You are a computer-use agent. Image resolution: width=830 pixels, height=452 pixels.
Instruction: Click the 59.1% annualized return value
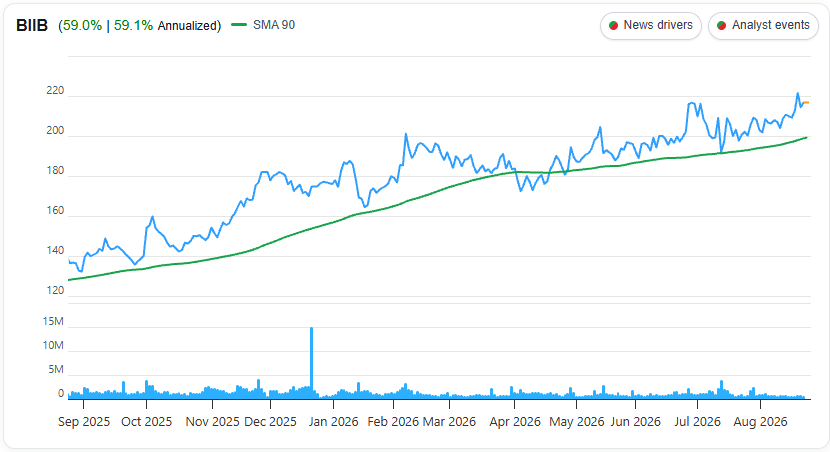click(x=133, y=25)
